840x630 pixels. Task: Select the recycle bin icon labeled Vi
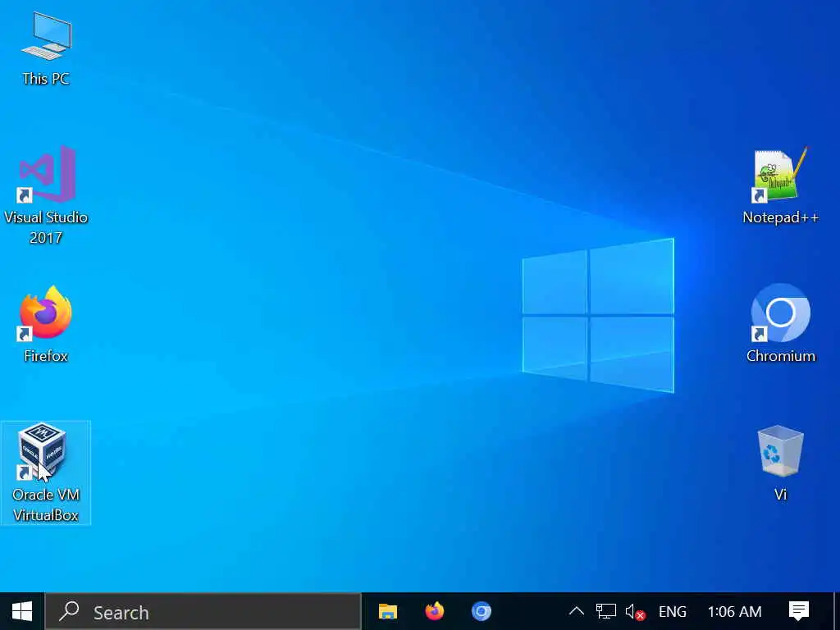coord(781,464)
